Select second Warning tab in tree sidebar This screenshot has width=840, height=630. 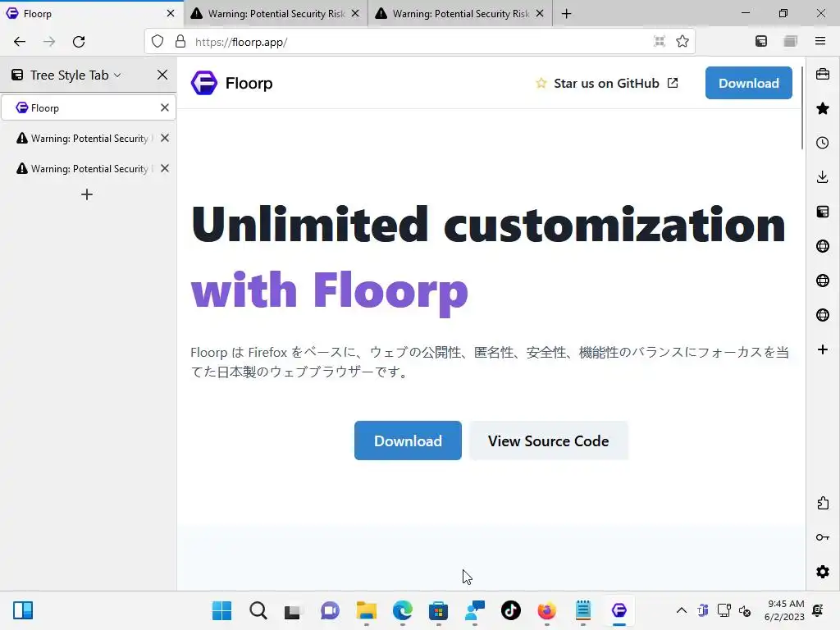[89, 169]
